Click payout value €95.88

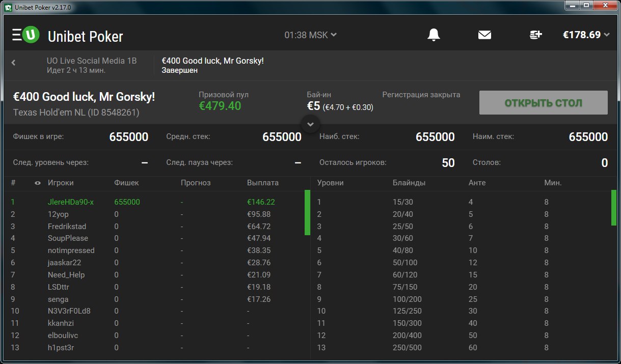click(x=259, y=214)
